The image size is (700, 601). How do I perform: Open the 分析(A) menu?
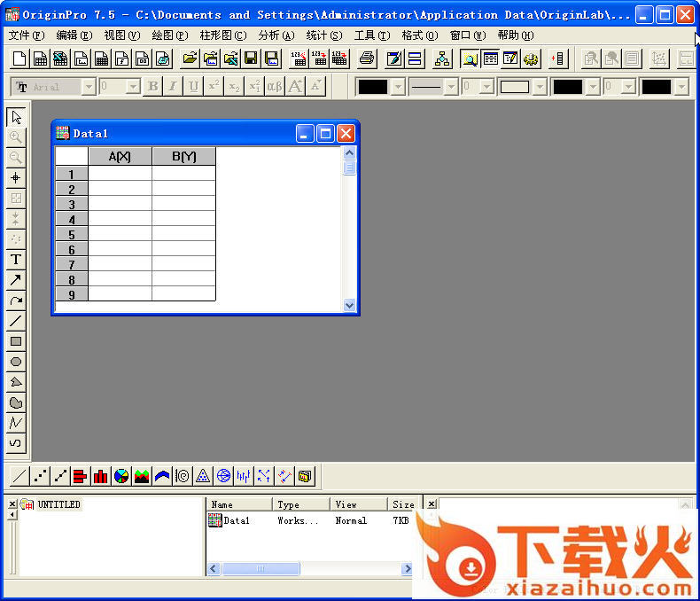276,35
